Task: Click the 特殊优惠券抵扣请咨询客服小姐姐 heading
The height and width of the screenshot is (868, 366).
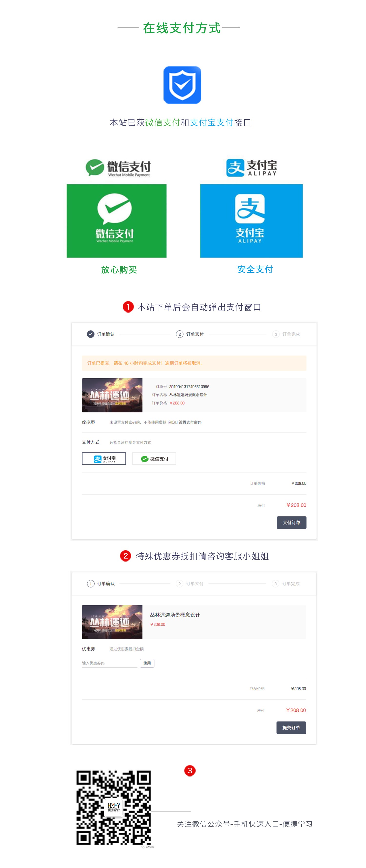Action: pyautogui.click(x=202, y=556)
